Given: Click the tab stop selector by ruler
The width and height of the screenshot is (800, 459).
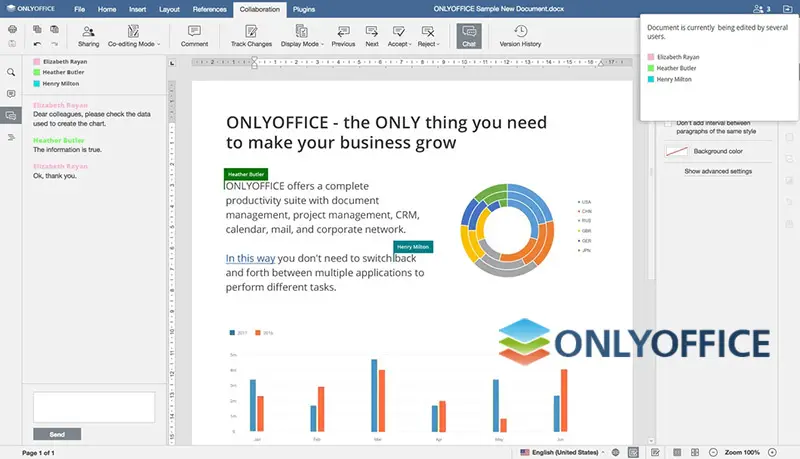Looking at the screenshot, I should (x=172, y=63).
